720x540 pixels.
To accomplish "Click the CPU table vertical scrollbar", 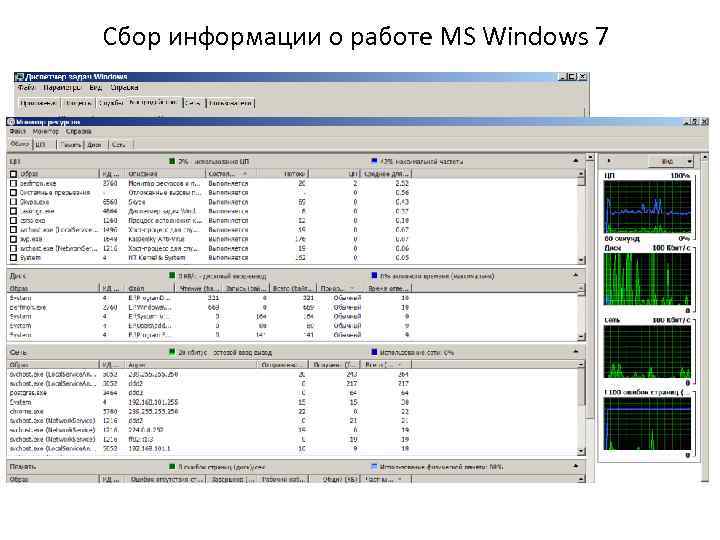I will click(x=581, y=217).
